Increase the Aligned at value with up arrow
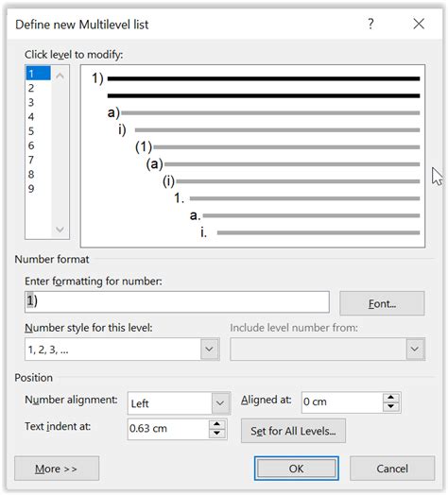448x495 pixels. pyautogui.click(x=390, y=398)
